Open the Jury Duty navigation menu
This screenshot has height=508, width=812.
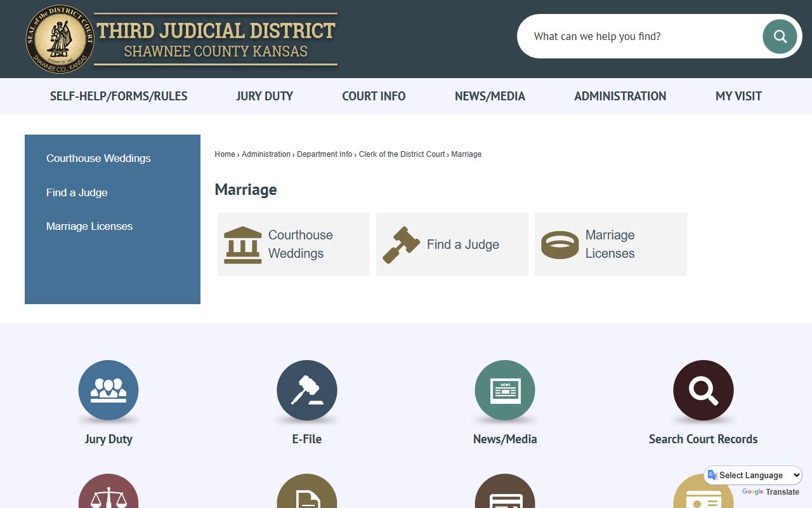[x=265, y=96]
